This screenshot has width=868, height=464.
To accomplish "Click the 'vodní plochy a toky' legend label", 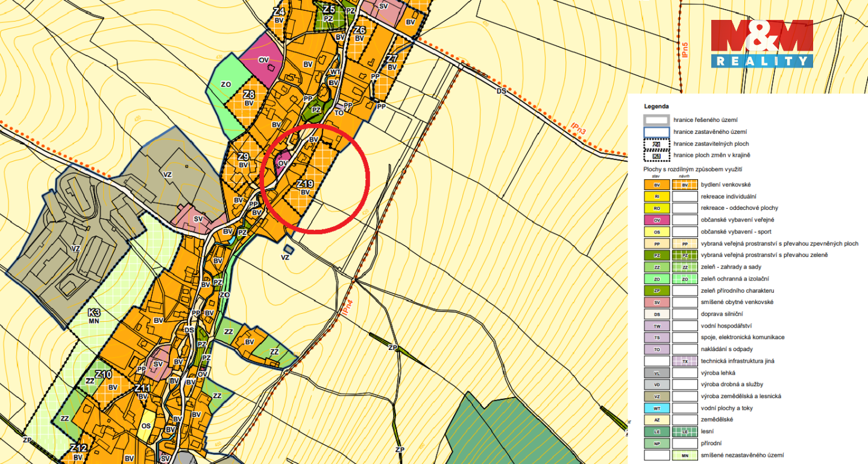I will 726,408.
